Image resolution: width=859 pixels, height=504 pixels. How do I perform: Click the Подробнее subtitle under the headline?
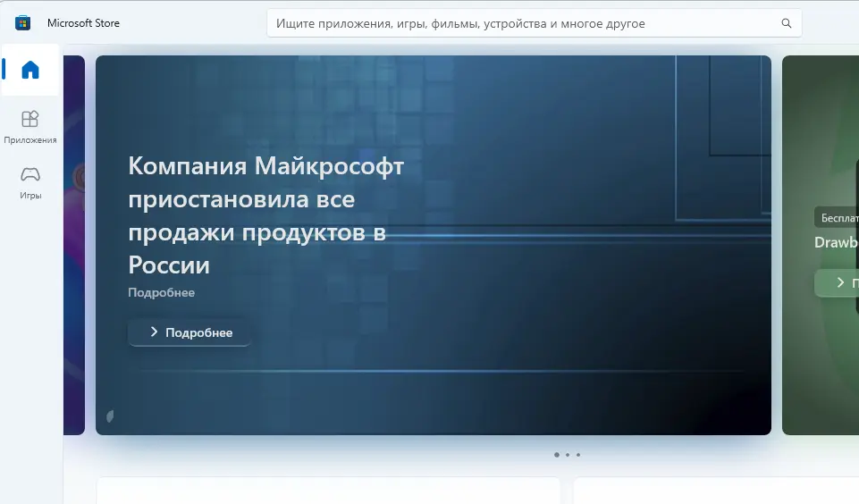161,292
